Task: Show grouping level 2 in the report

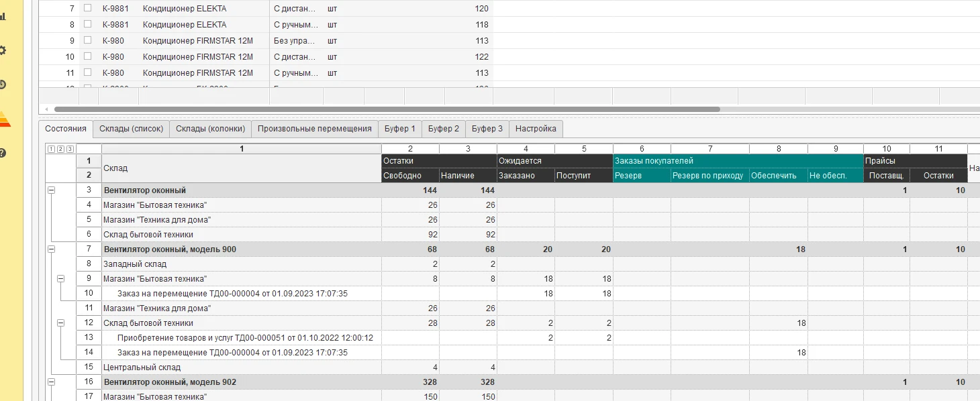Action: pos(60,149)
